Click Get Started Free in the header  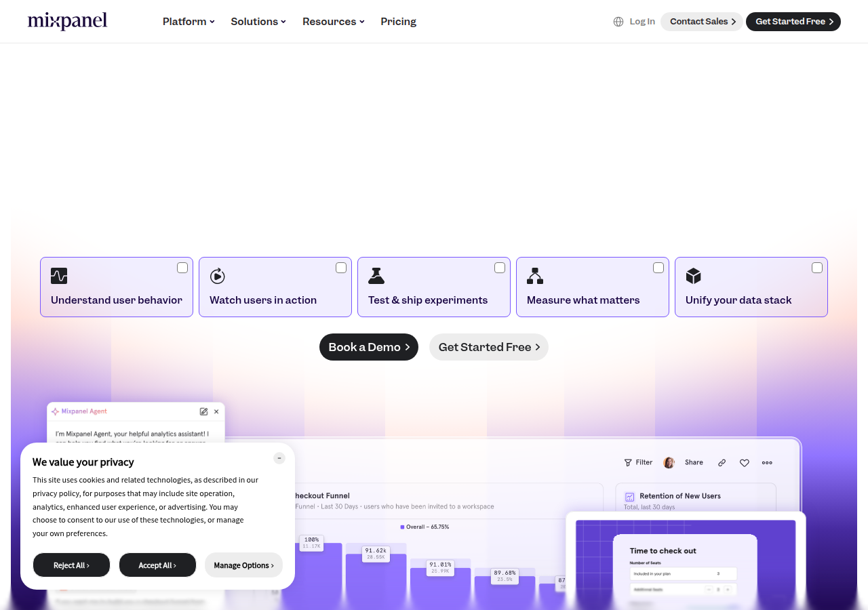(793, 22)
